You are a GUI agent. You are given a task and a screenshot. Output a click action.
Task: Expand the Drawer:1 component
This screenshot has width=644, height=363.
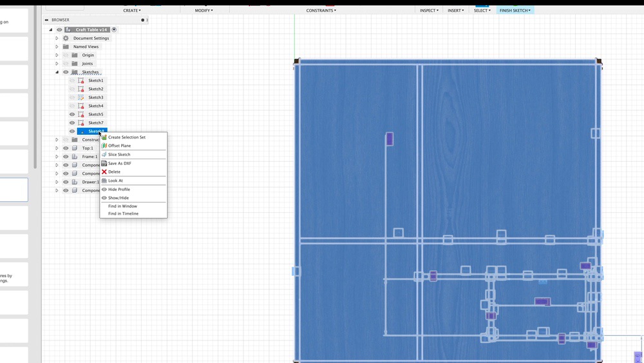(x=57, y=182)
